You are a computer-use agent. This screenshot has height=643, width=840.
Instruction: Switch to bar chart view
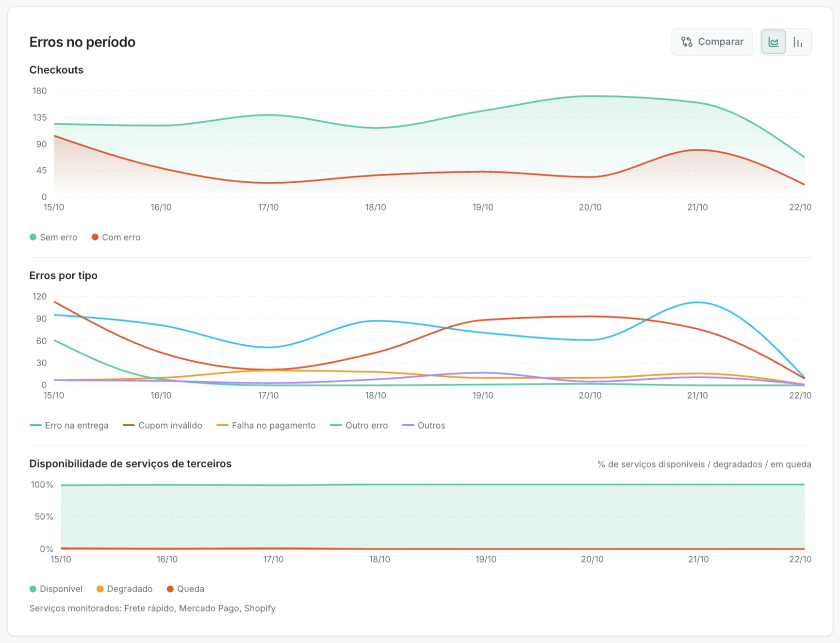[798, 42]
